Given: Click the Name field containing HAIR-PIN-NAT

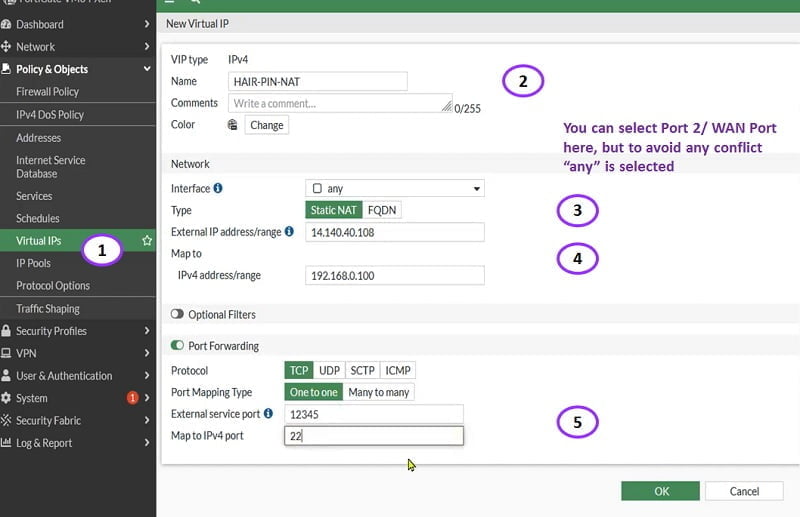Looking at the screenshot, I should pos(318,82).
